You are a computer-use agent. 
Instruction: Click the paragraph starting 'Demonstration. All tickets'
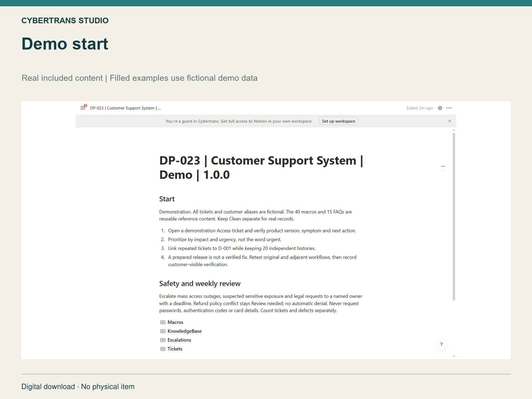click(256, 215)
